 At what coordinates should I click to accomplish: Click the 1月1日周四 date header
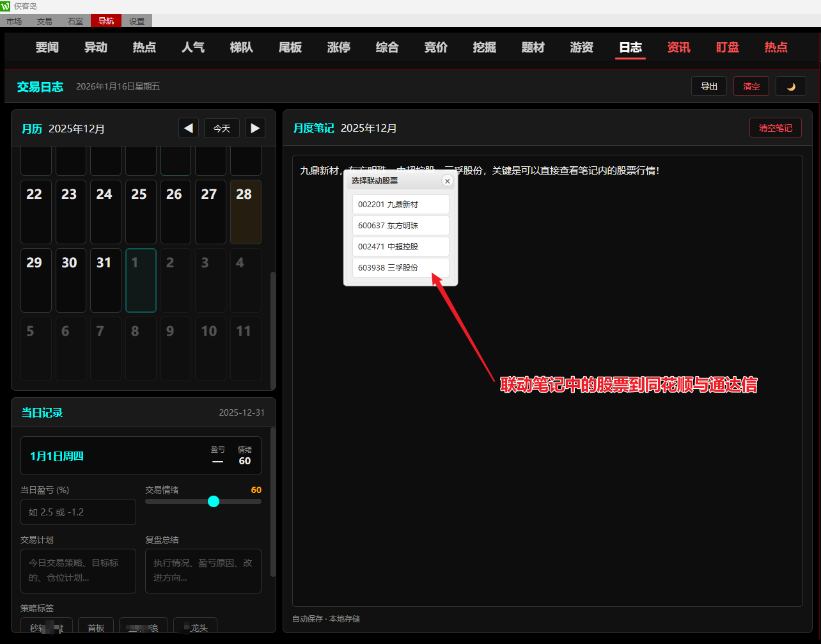tap(57, 456)
